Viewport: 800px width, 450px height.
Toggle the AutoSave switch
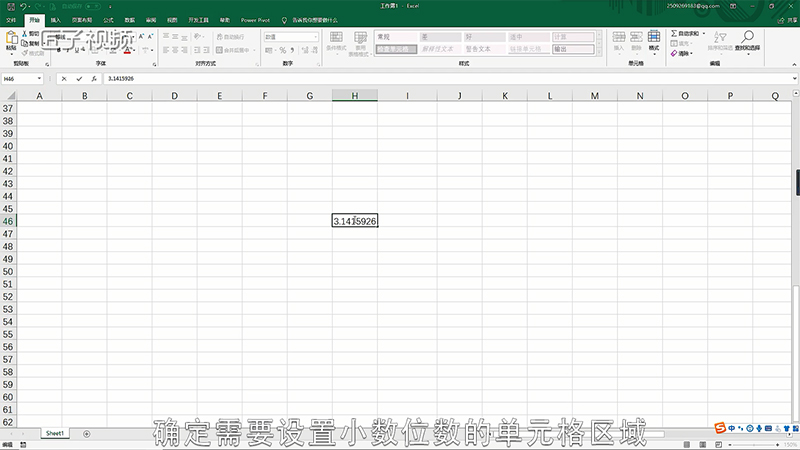[93, 6]
